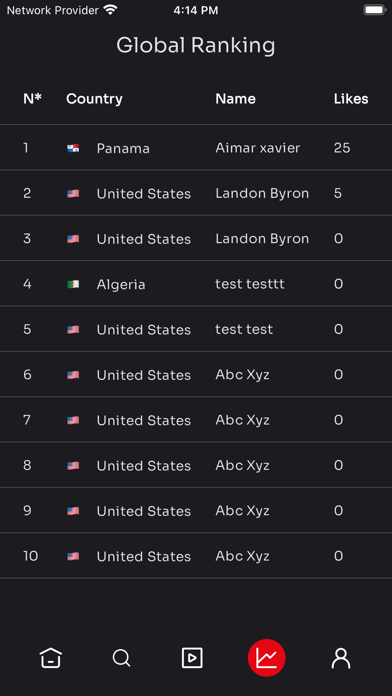Viewport: 392px width, 696px height.
Task: Click the Name column header
Action: click(x=235, y=99)
